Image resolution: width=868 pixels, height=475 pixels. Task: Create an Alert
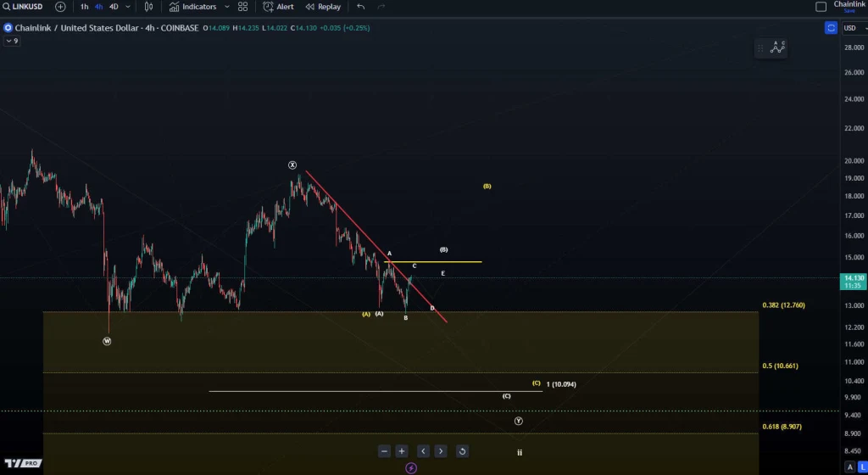coord(278,7)
